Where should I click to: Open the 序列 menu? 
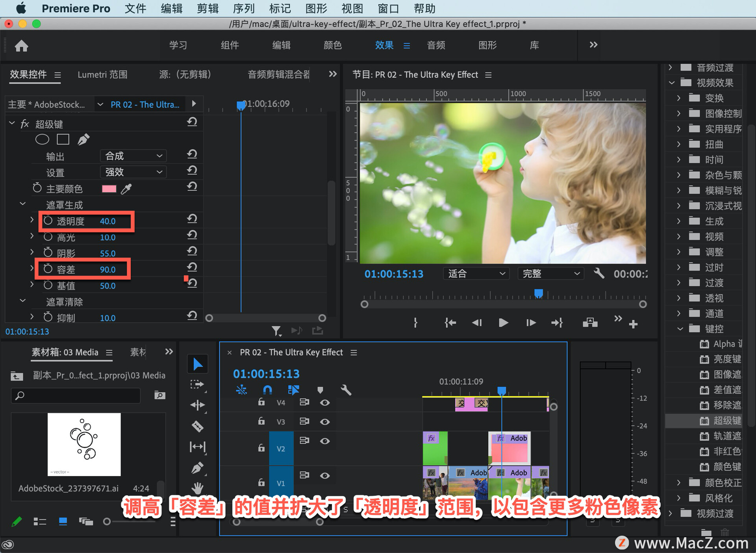click(244, 8)
